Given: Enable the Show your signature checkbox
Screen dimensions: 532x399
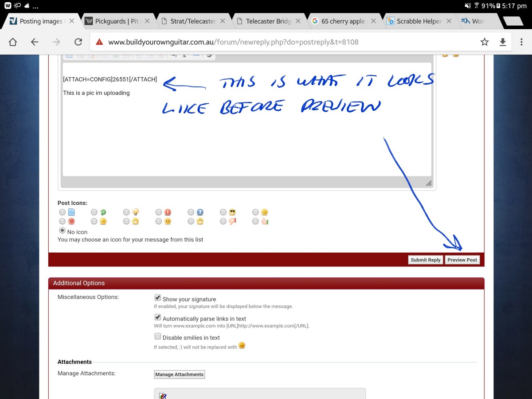Looking at the screenshot, I should (157, 298).
